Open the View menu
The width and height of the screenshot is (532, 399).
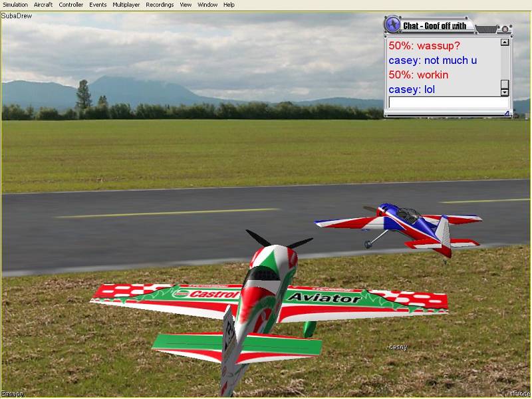click(186, 5)
